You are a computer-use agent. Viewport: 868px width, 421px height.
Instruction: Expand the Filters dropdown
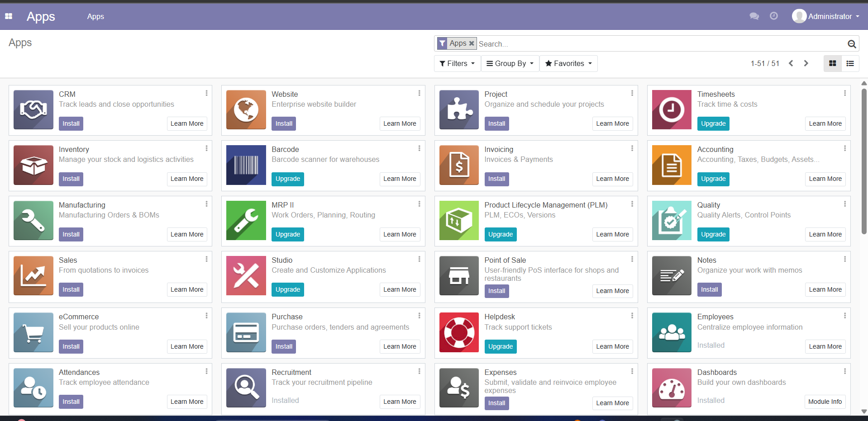457,64
